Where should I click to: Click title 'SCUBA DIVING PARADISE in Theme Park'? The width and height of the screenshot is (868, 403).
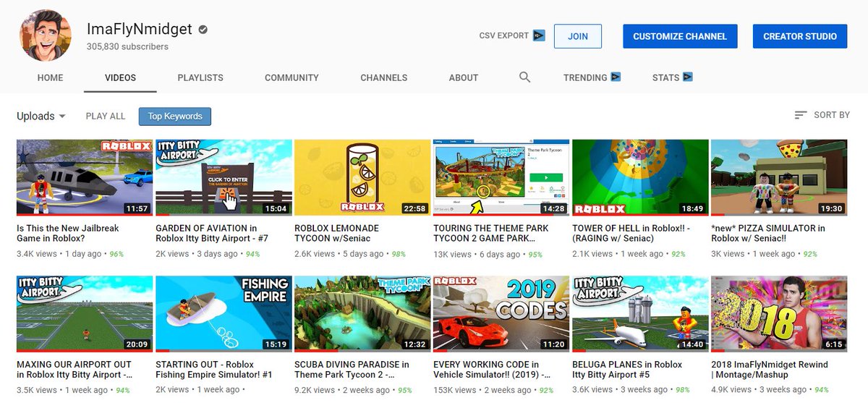pyautogui.click(x=352, y=370)
